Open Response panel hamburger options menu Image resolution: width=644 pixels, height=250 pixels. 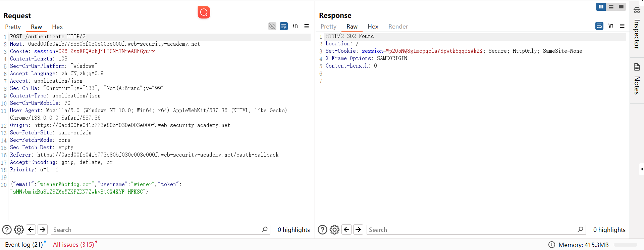622,26
